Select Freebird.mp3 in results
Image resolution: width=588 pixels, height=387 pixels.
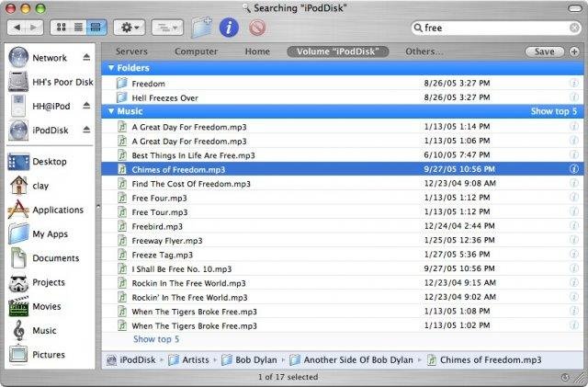[343, 226]
